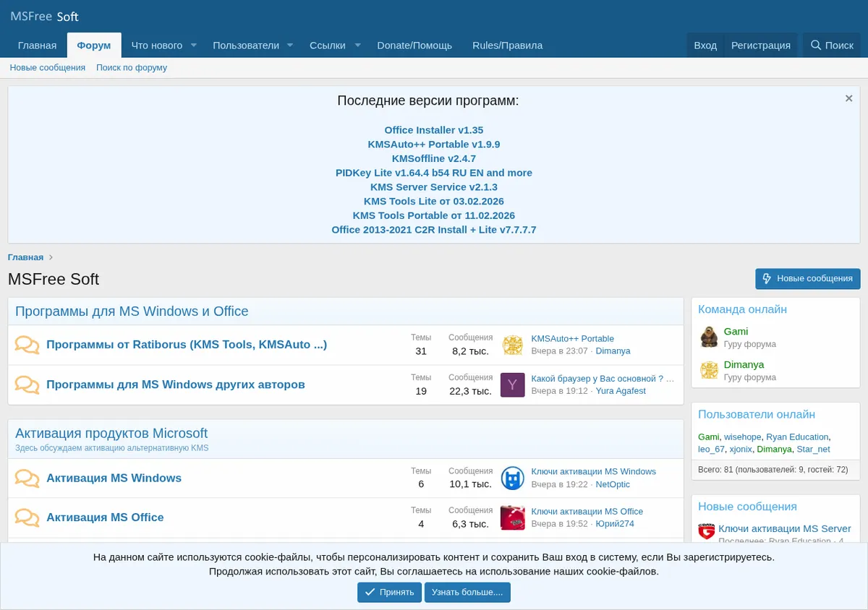868x610 pixels.
Task: Open the Rules/Правила menu item
Action: click(507, 45)
